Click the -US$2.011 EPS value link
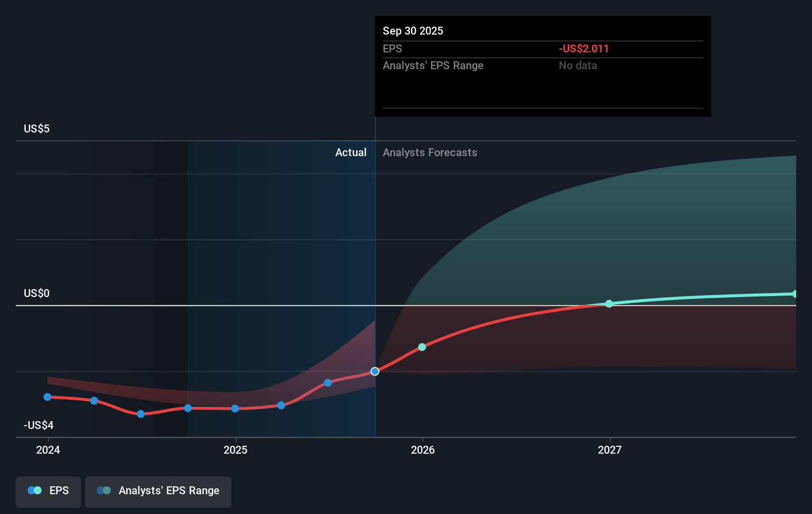 [x=584, y=48]
